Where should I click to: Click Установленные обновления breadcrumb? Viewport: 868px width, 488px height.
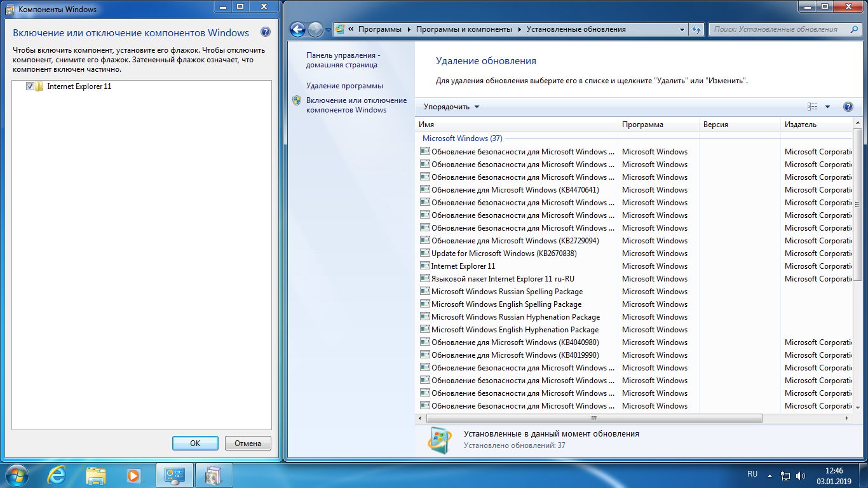click(576, 29)
